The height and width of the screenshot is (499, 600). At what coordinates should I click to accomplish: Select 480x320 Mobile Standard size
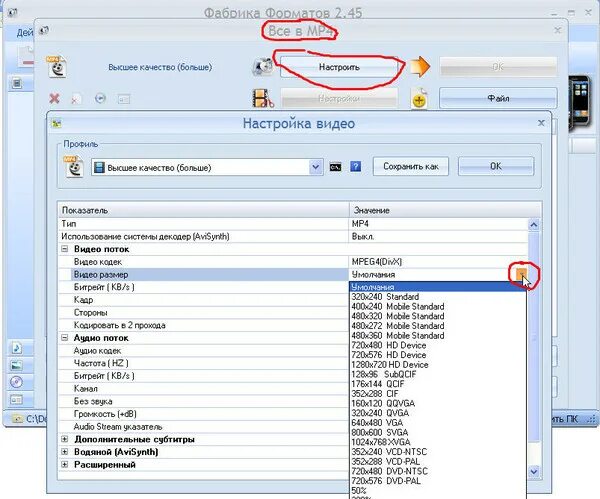(438, 316)
